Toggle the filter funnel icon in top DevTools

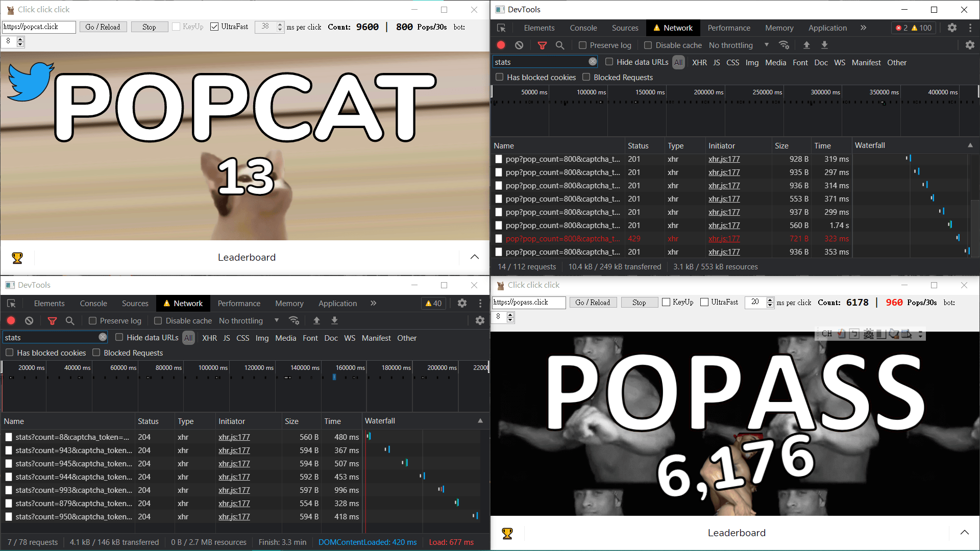point(542,45)
